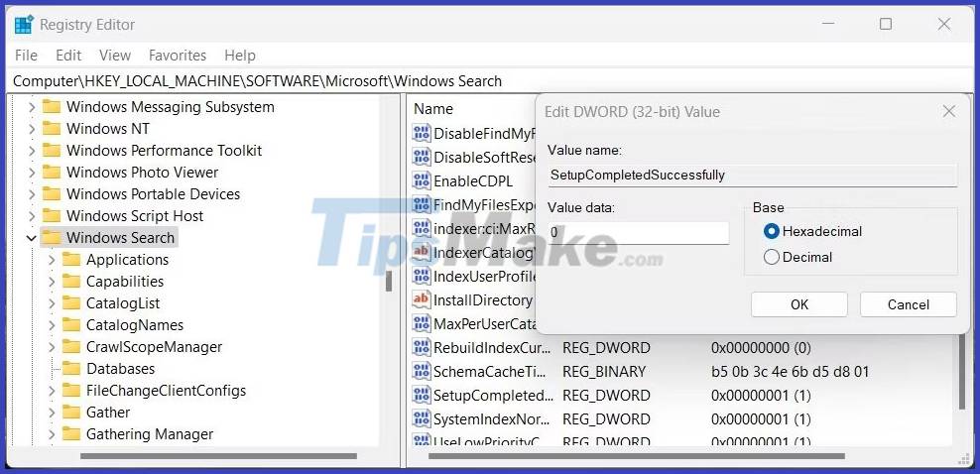Click the values pane horizontal scrollbar
980x474 pixels.
pyautogui.click(x=636, y=456)
